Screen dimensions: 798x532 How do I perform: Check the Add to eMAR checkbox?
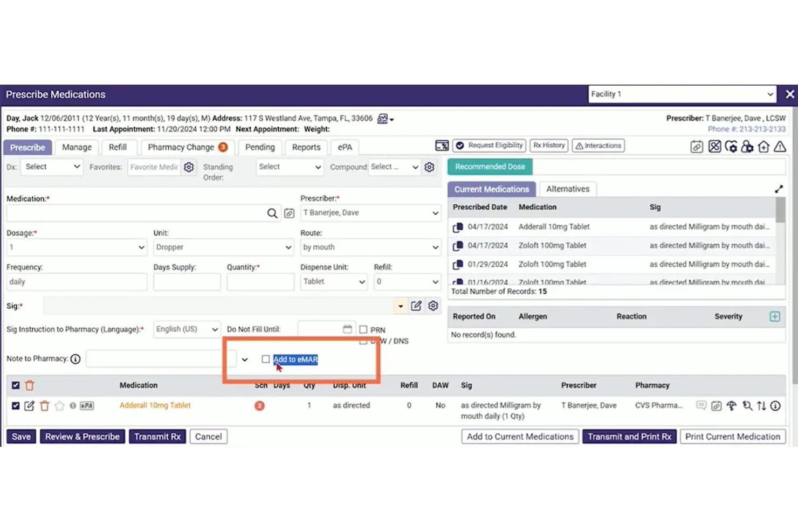[x=265, y=359]
